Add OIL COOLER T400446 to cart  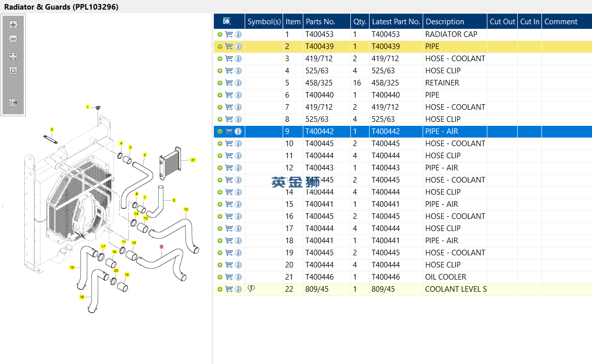coord(229,277)
